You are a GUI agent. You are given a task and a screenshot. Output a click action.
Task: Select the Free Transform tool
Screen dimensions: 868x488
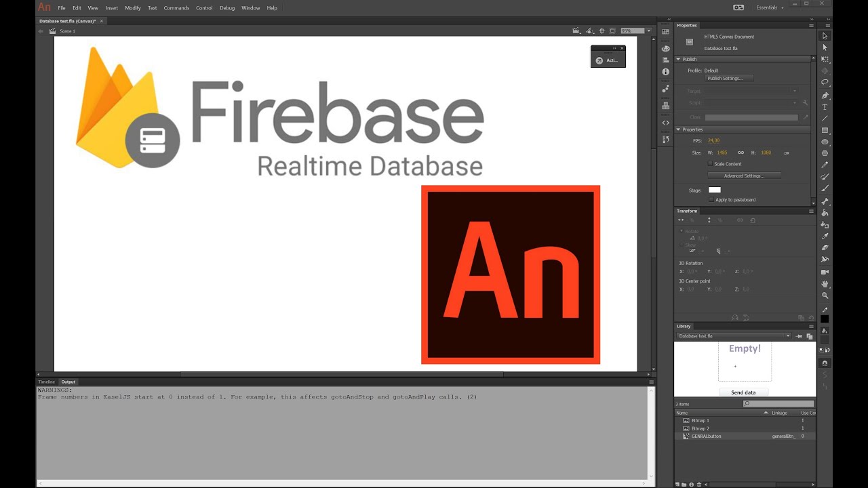pos(825,59)
